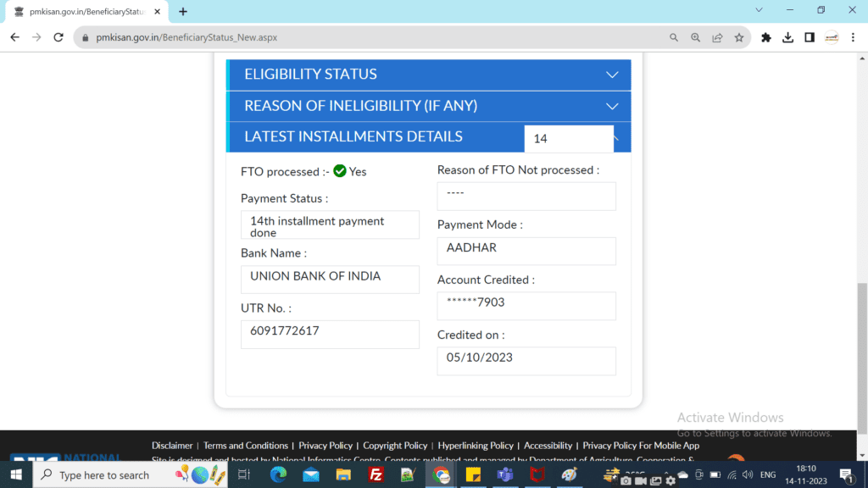Open Task View on the taskbar
Image resolution: width=868 pixels, height=488 pixels.
click(x=244, y=474)
